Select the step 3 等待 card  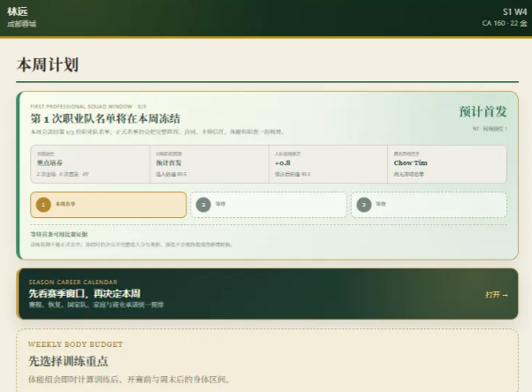coord(429,205)
